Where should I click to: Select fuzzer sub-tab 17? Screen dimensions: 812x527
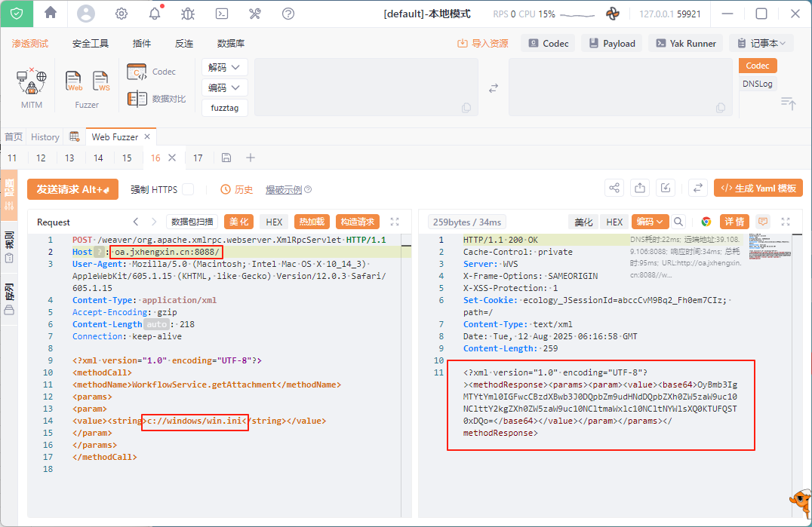click(x=198, y=158)
